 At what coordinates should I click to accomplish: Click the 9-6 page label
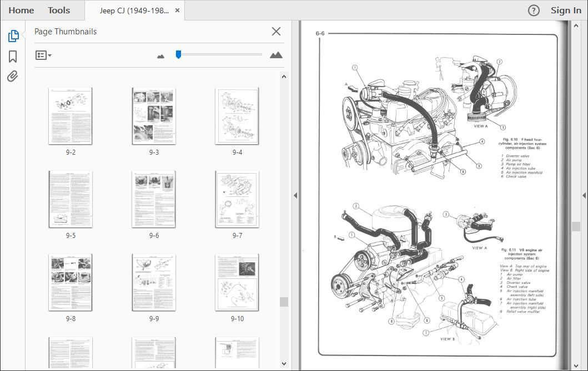[154, 236]
